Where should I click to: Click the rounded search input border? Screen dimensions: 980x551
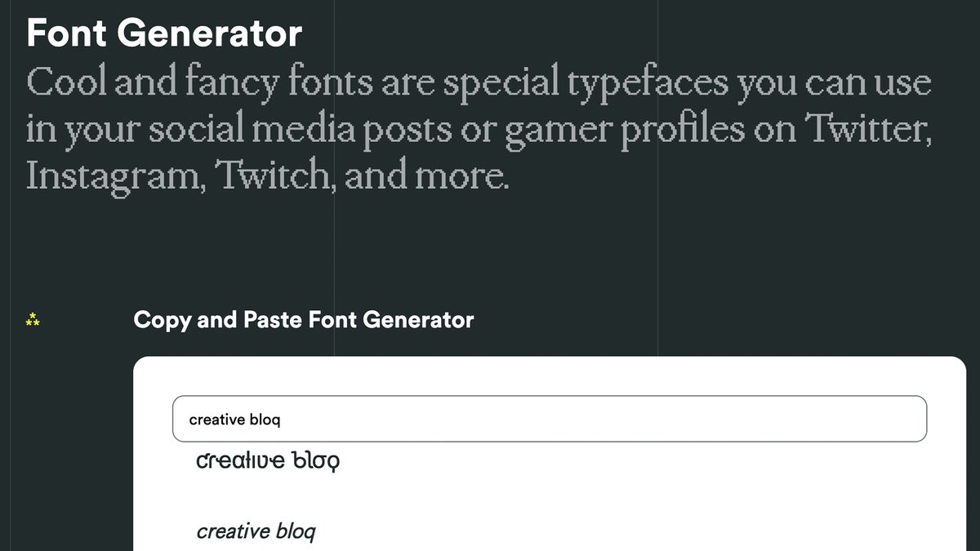click(549, 399)
